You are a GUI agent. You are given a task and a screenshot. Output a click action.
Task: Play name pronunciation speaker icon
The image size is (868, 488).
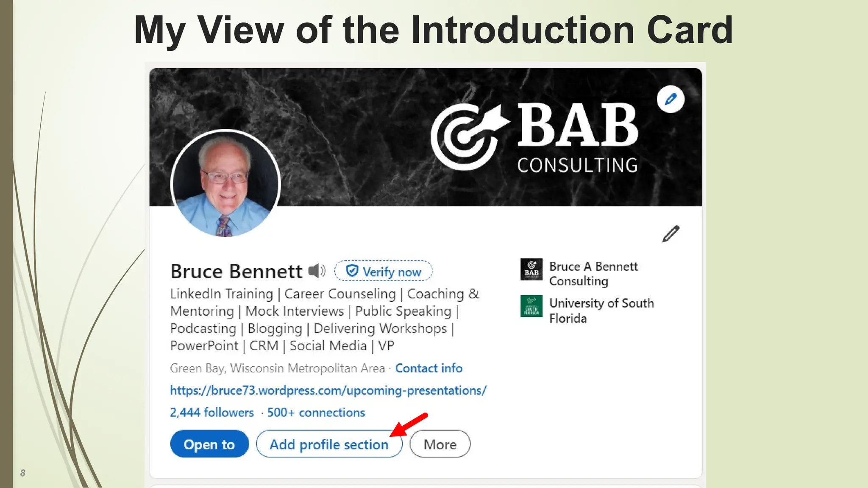317,271
